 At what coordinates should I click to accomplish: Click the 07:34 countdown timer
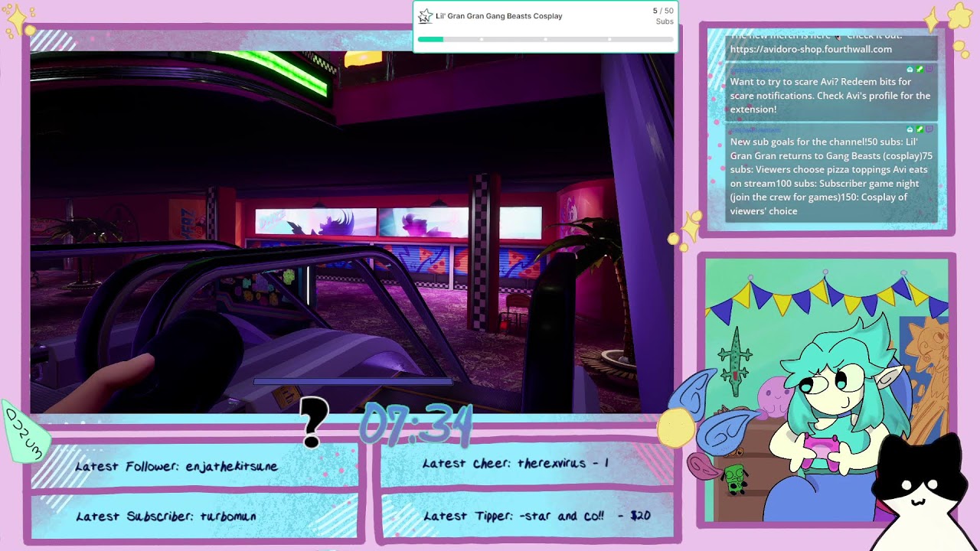click(417, 424)
